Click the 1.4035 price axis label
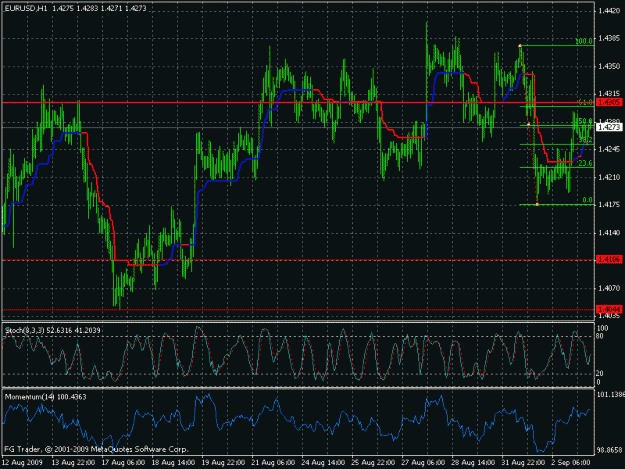Image resolution: width=625 pixels, height=469 pixels. pos(609,316)
